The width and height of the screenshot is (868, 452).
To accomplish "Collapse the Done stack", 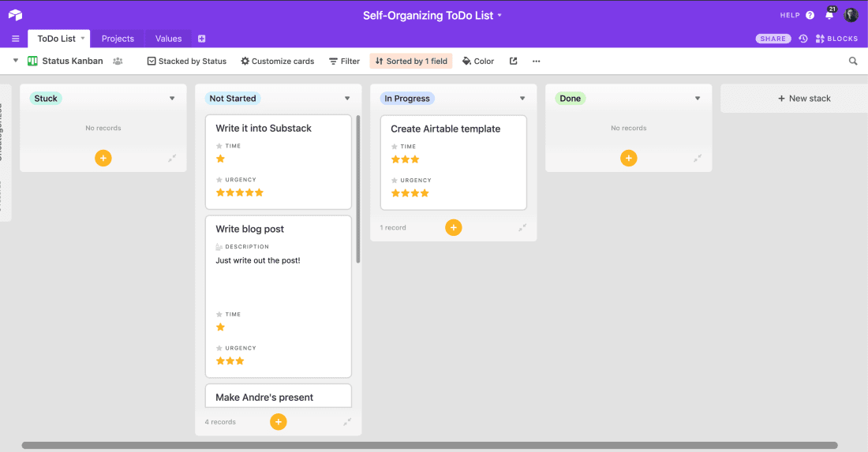I will coord(698,159).
